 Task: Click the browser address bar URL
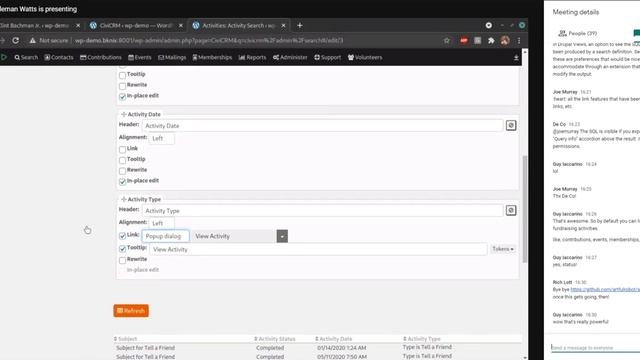[x=209, y=40]
